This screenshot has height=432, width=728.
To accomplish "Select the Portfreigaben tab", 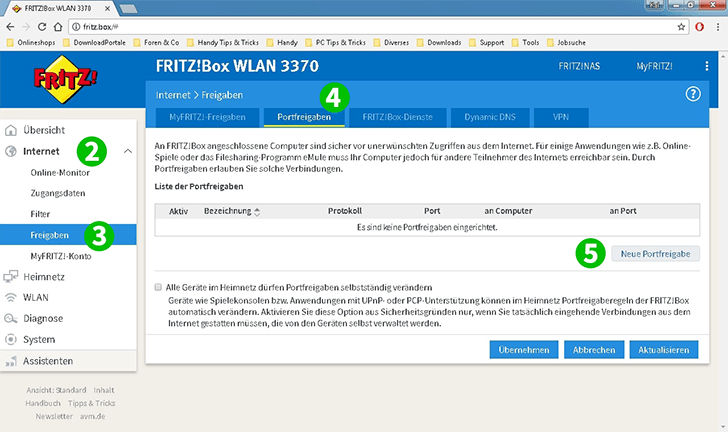I will coord(304,118).
